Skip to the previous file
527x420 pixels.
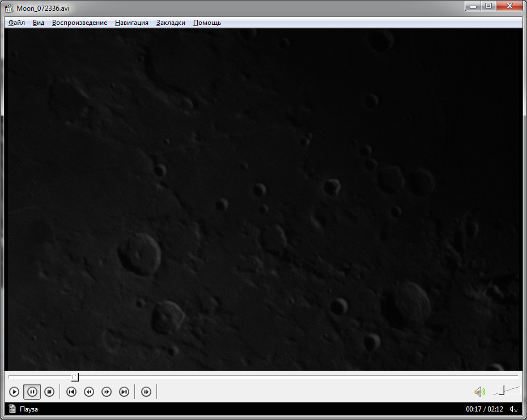pyautogui.click(x=71, y=392)
